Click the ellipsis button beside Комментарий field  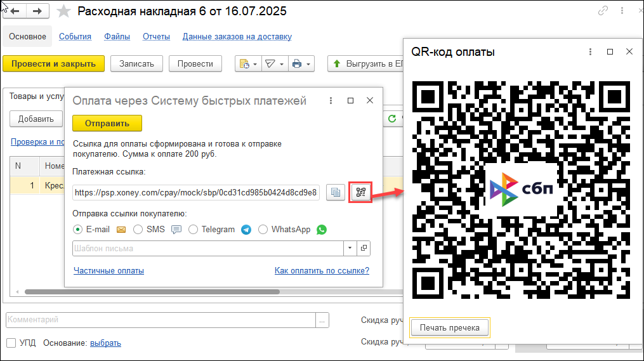pos(322,320)
